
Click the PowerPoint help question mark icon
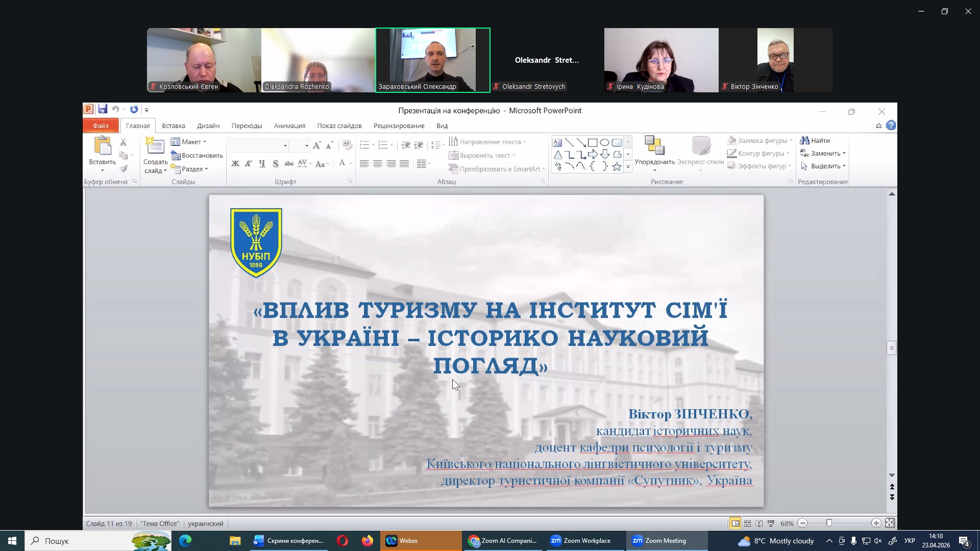891,126
